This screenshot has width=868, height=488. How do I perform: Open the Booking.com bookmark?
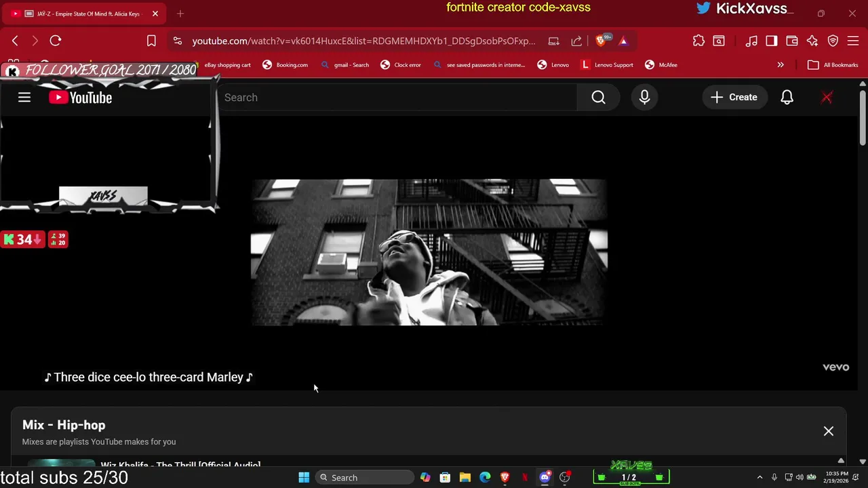(285, 65)
